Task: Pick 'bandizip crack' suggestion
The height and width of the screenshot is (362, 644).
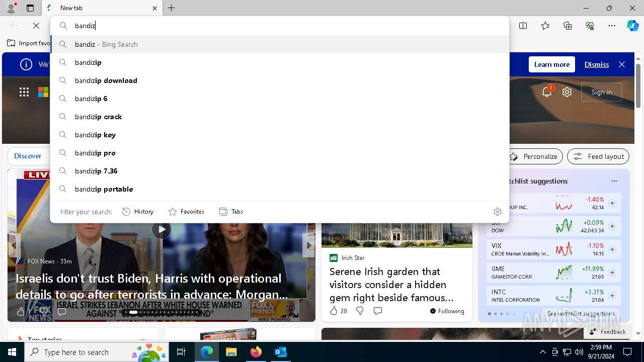Action: [x=280, y=117]
